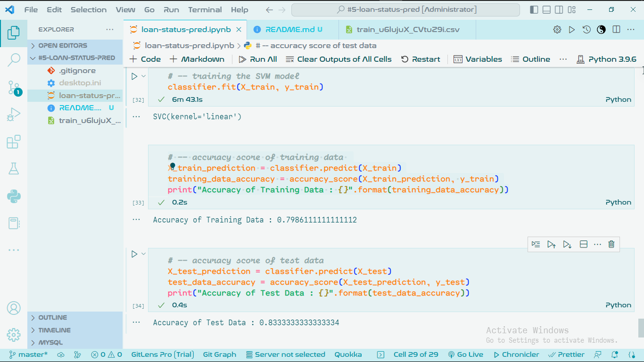Add a new Markdown cell
This screenshot has height=362, width=644.
click(197, 59)
